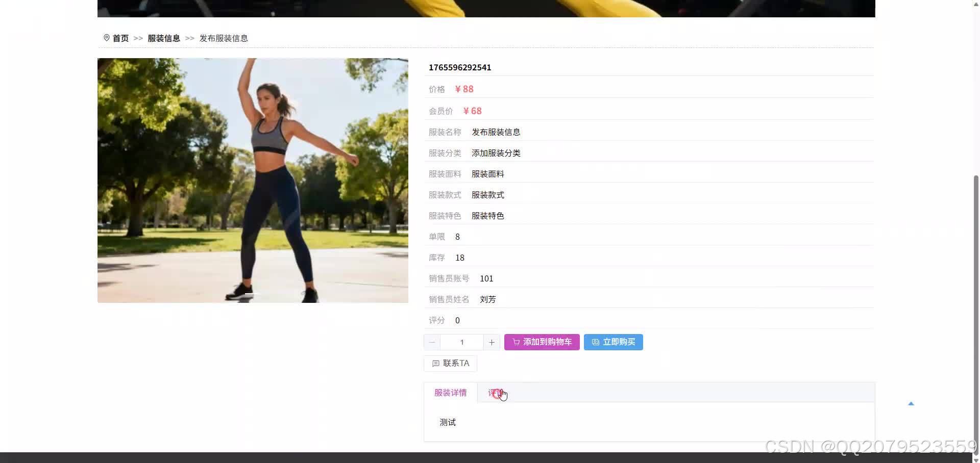Click 添加到购物车 button
Screen dimensions: 980x463
(x=542, y=342)
